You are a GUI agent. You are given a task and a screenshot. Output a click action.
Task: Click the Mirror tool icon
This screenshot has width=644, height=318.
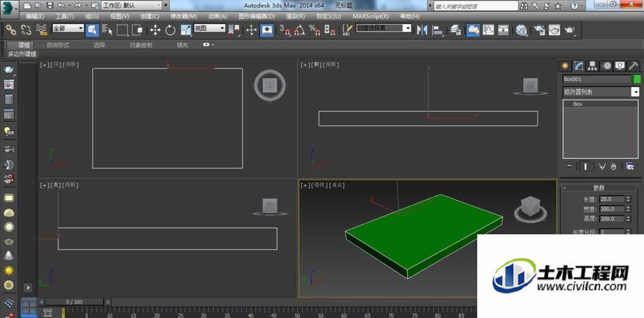pyautogui.click(x=422, y=30)
